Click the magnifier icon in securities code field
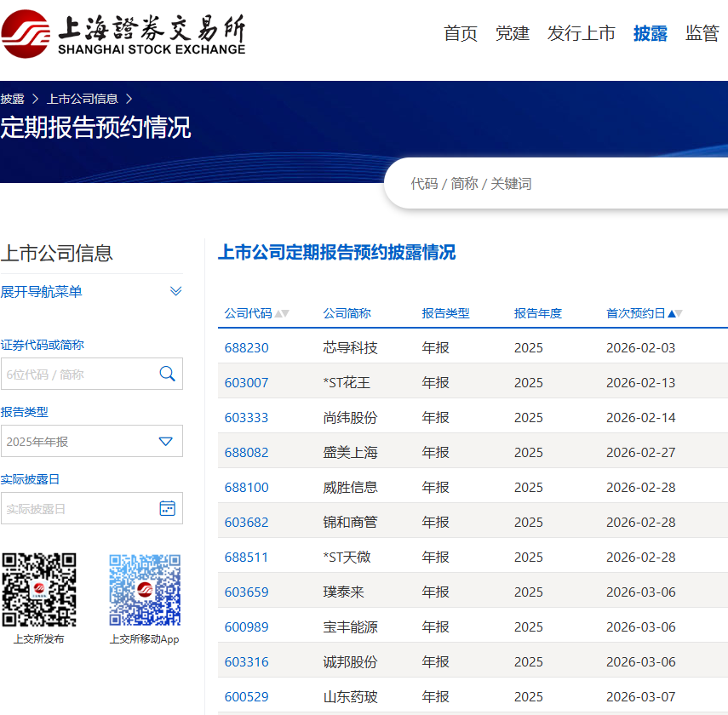The width and height of the screenshot is (728, 715). point(167,374)
